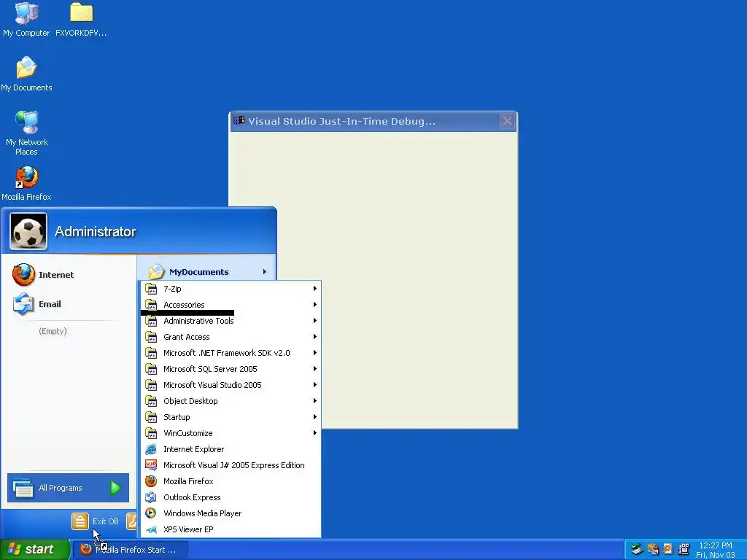This screenshot has height=560, width=747.
Task: Expand Administrative Tools submenu arrow
Action: [x=315, y=321]
